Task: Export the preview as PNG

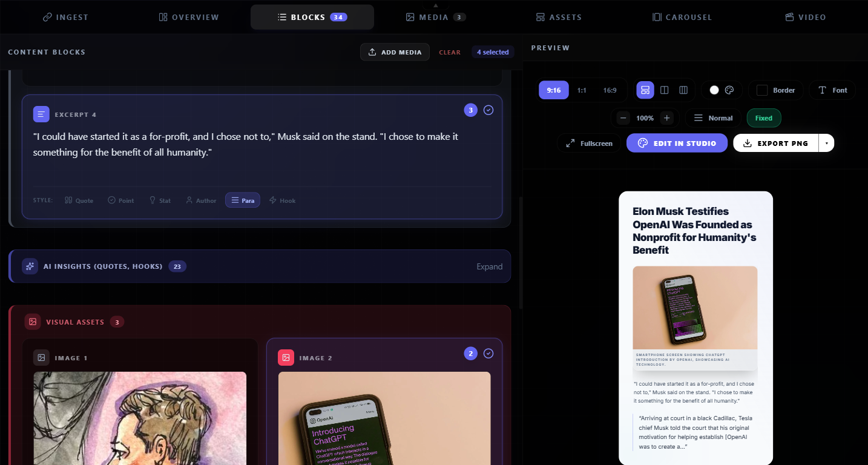Action: click(x=775, y=143)
